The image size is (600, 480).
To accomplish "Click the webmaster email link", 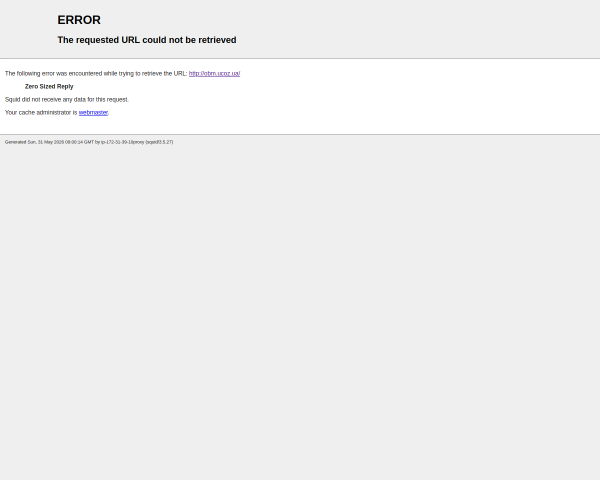I will tap(93, 113).
